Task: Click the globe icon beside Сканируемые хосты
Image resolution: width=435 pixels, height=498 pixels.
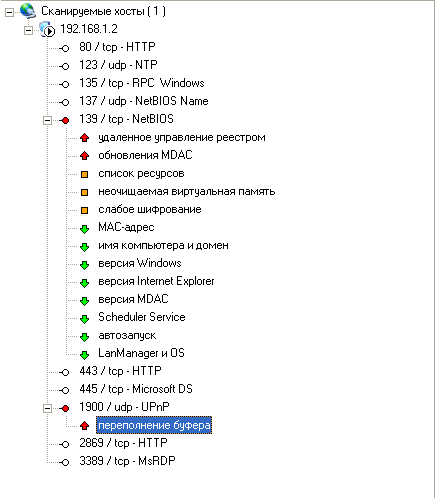Action: pyautogui.click(x=28, y=11)
